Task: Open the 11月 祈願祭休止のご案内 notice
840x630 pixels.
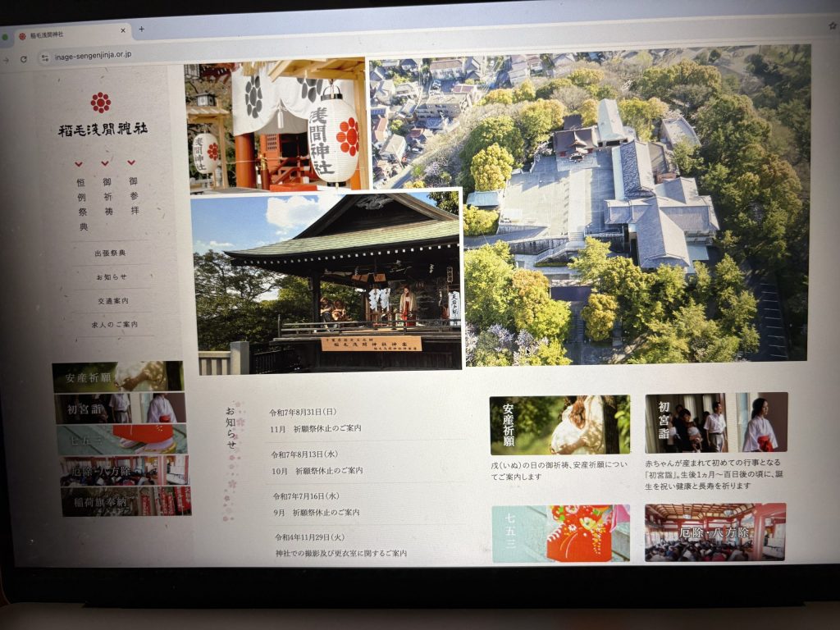Action: 316,428
